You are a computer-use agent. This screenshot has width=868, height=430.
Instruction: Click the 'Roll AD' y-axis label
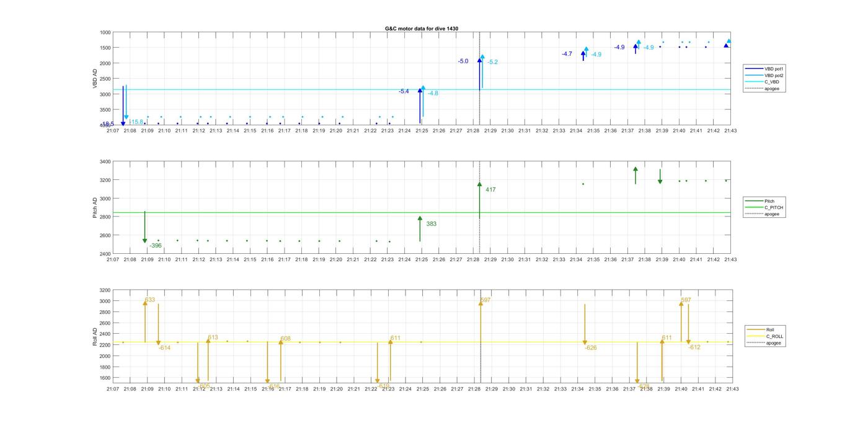pos(95,336)
